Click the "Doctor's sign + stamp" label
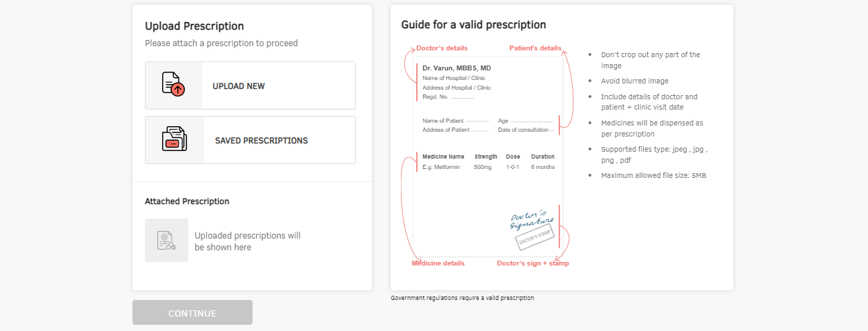Viewport: 868px width, 331px height. coord(533,263)
